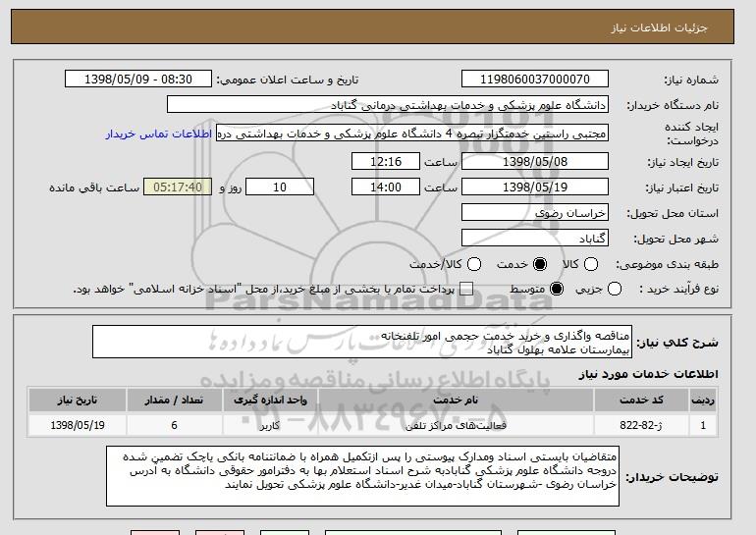Click quantity cell showing 6
Screen dimensions: 756x535
pyautogui.click(x=174, y=426)
